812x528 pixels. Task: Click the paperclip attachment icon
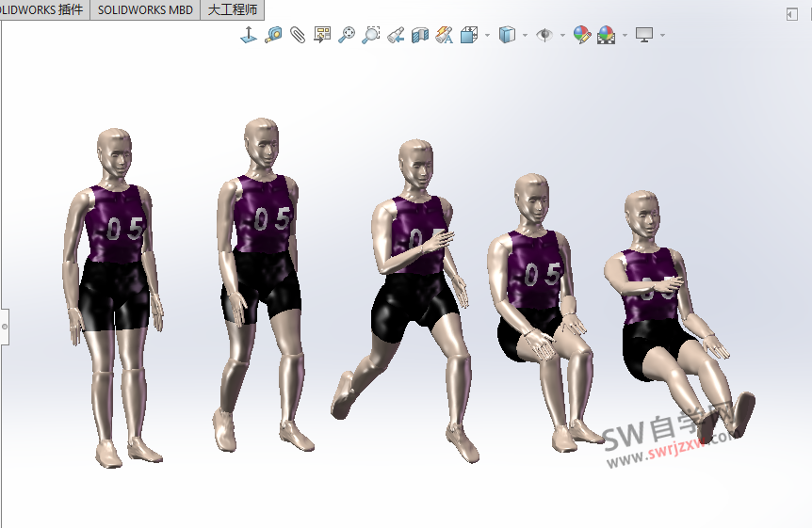tap(298, 35)
